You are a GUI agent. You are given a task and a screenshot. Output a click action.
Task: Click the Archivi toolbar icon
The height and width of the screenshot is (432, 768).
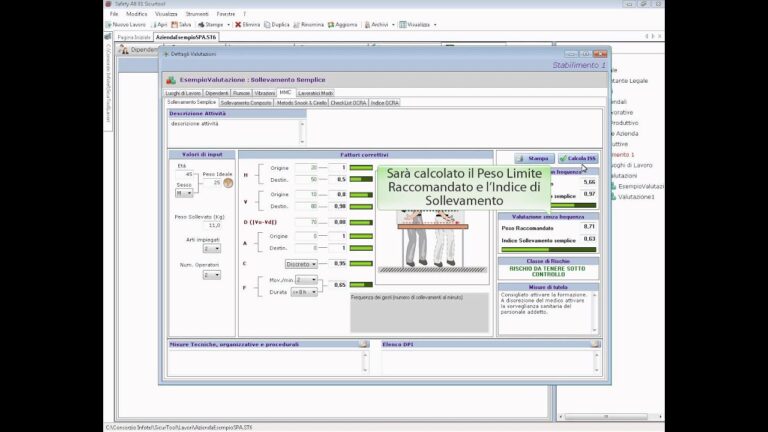367,24
